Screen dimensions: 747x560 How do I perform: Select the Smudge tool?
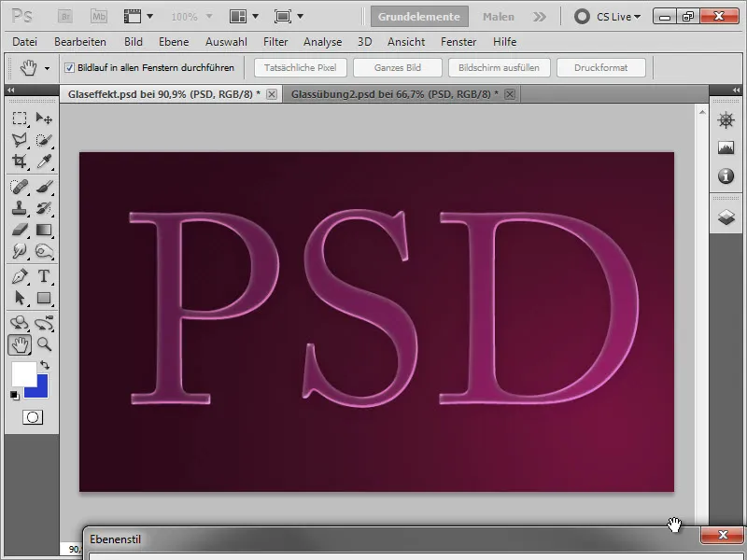pos(20,251)
